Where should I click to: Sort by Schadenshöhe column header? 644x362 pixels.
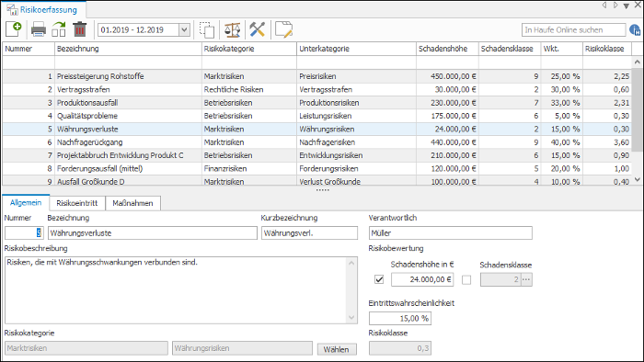[447, 49]
